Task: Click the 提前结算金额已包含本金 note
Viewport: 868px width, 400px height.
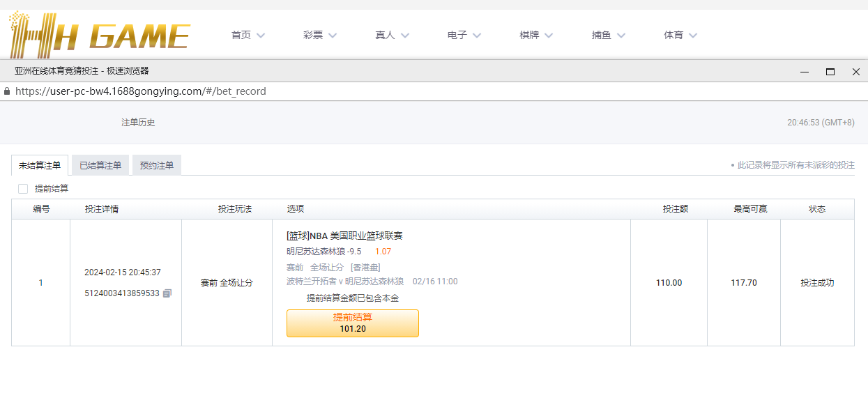Action: pos(353,298)
